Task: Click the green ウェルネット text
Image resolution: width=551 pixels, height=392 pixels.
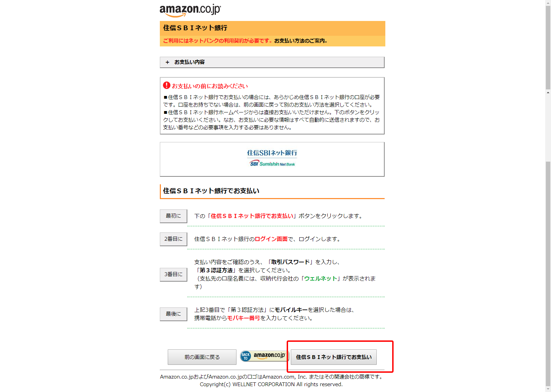Action: 321,279
